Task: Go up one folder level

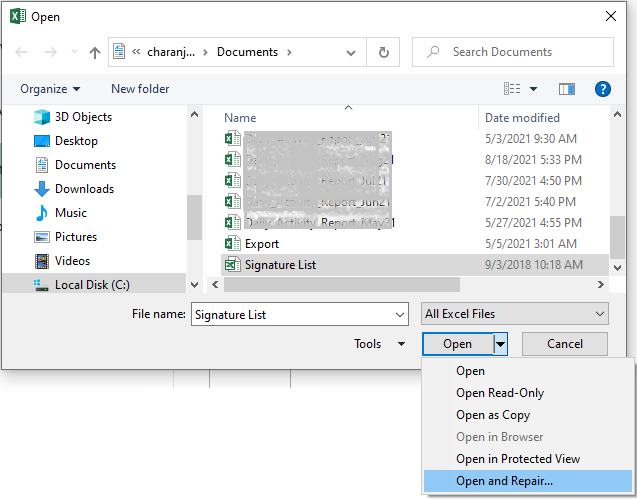Action: point(95,52)
